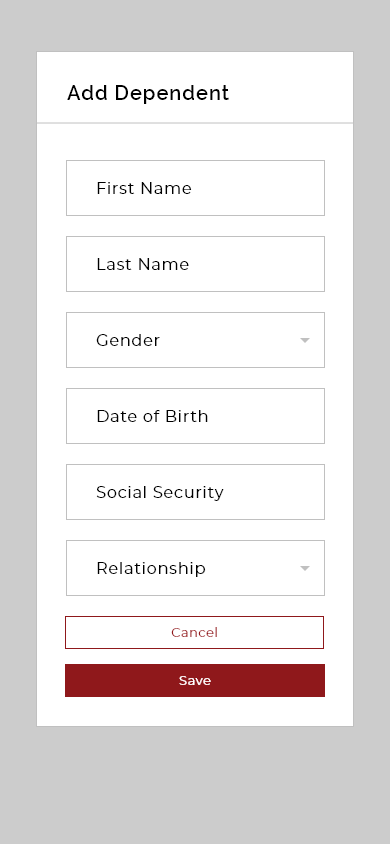The width and height of the screenshot is (390, 844).
Task: Focus the Social Security input
Action: 195,492
